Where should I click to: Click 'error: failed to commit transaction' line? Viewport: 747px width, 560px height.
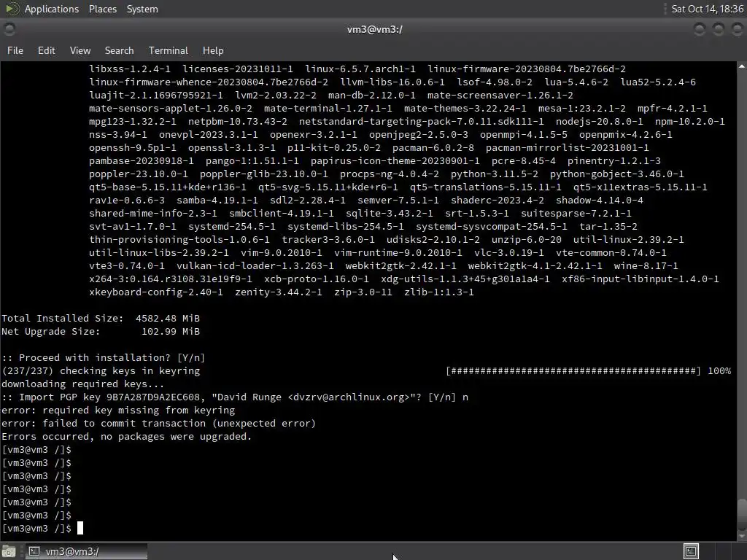click(158, 424)
